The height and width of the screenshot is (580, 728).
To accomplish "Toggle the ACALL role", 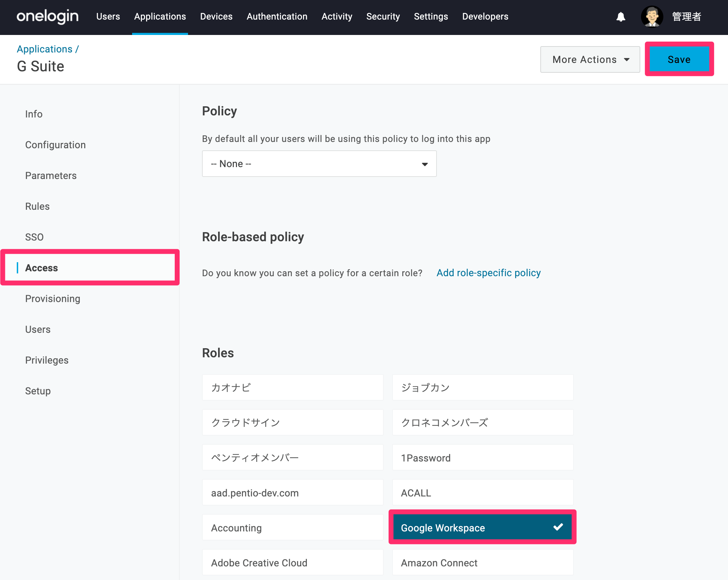I will click(483, 492).
